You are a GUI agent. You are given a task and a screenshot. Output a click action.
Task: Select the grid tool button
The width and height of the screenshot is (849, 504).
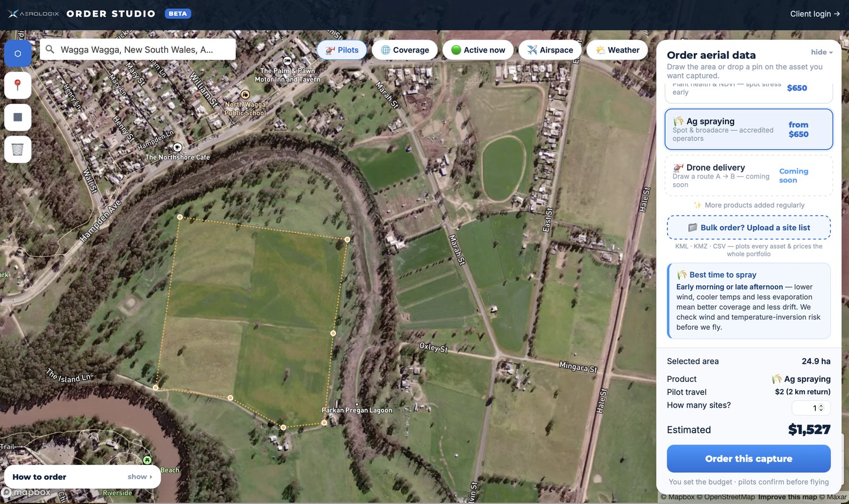click(x=18, y=117)
